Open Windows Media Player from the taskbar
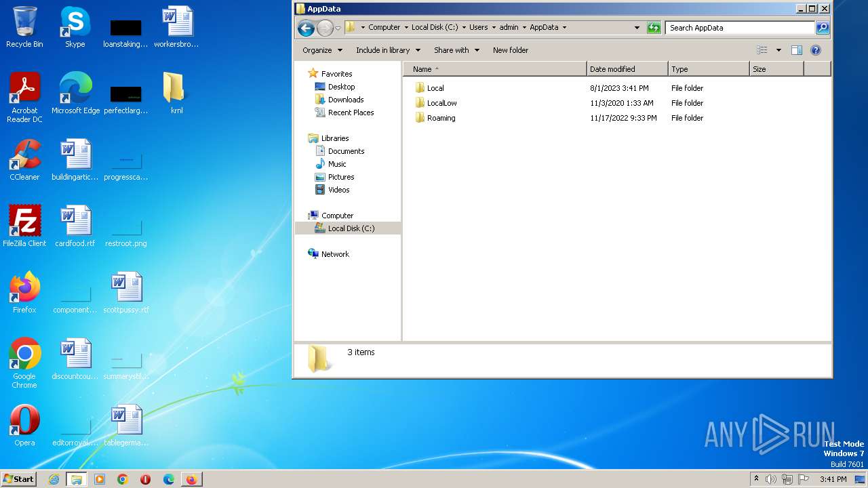The width and height of the screenshot is (868, 488). 100,479
